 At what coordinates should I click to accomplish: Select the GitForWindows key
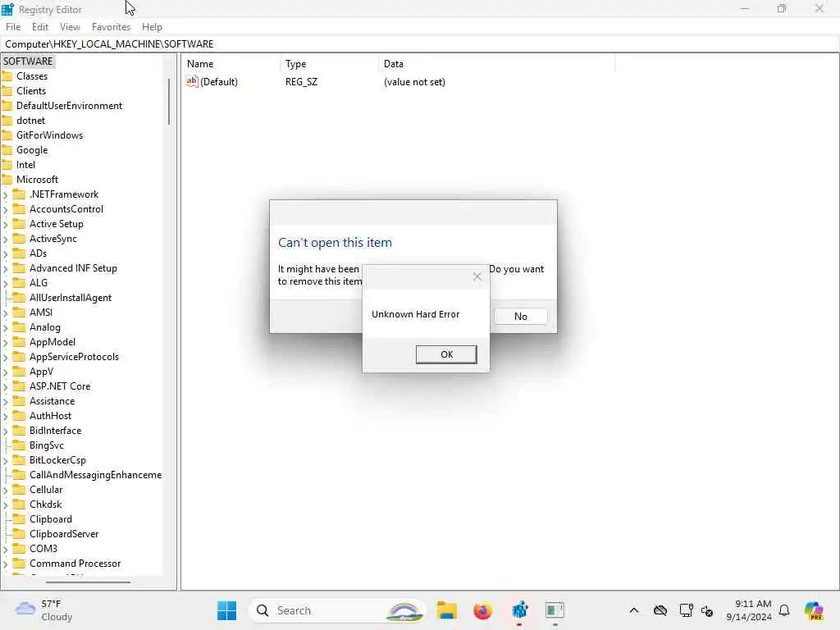[x=49, y=135]
